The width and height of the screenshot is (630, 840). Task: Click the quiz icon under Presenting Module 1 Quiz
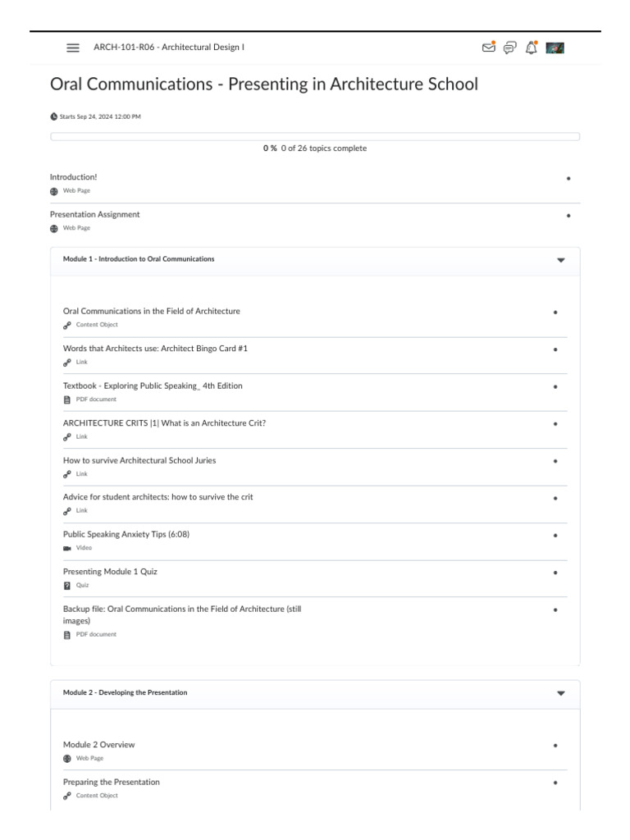tap(67, 586)
